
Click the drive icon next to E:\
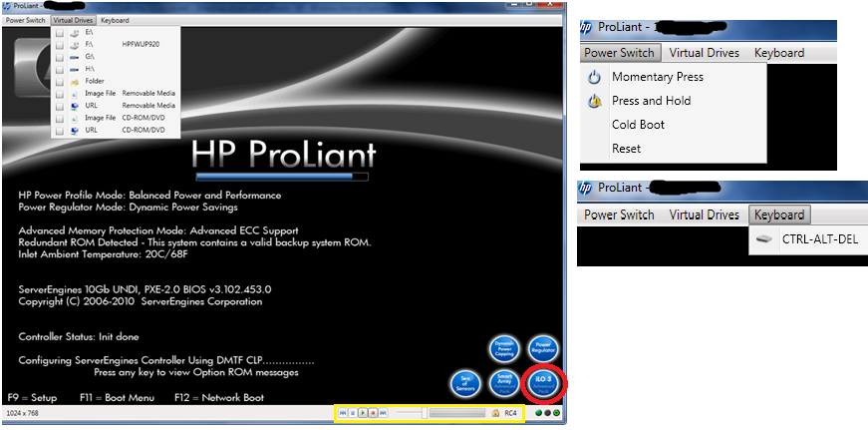point(75,32)
